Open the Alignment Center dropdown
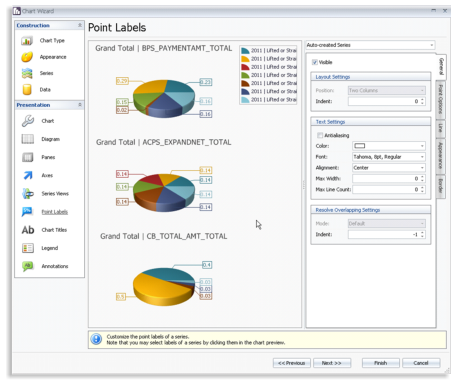The image size is (455, 385). tap(389, 168)
